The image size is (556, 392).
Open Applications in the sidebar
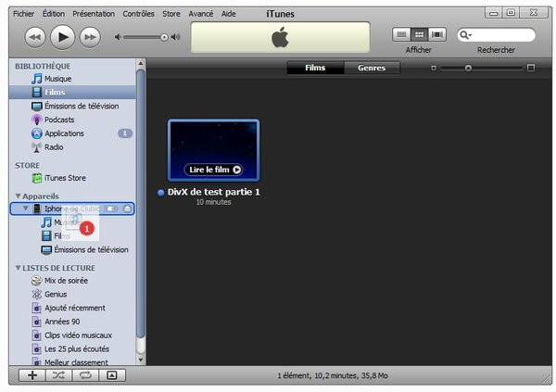pos(72,133)
